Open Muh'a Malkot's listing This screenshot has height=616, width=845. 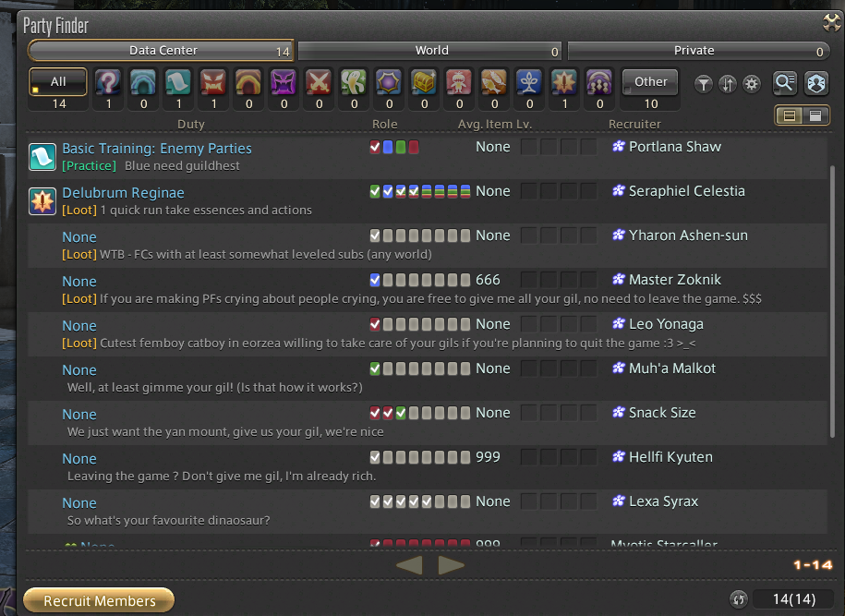coord(428,378)
